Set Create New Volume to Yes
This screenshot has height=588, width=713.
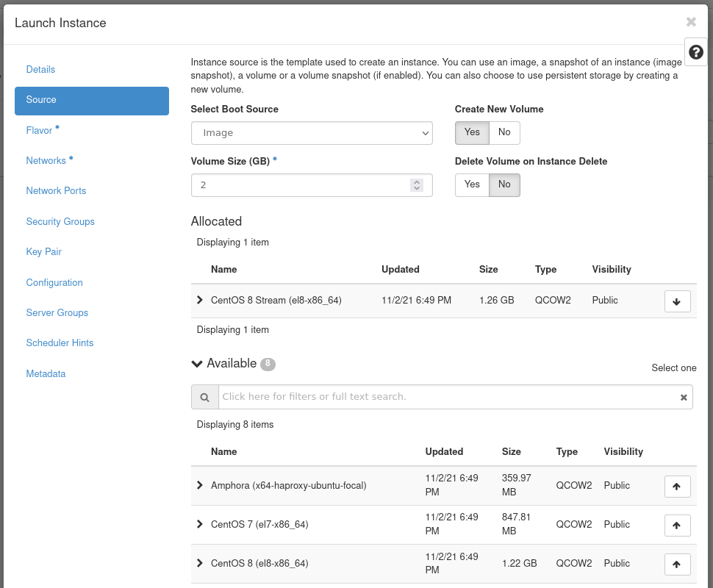pyautogui.click(x=472, y=132)
